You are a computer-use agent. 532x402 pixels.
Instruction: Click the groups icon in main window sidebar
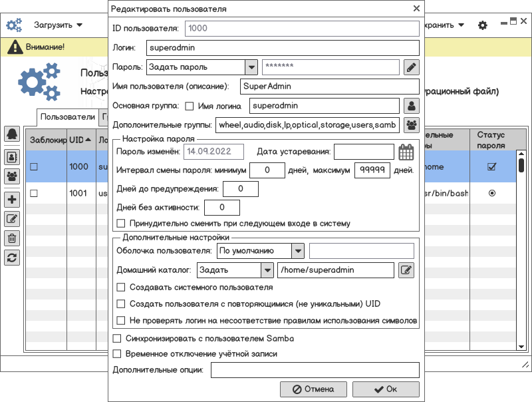pyautogui.click(x=12, y=176)
